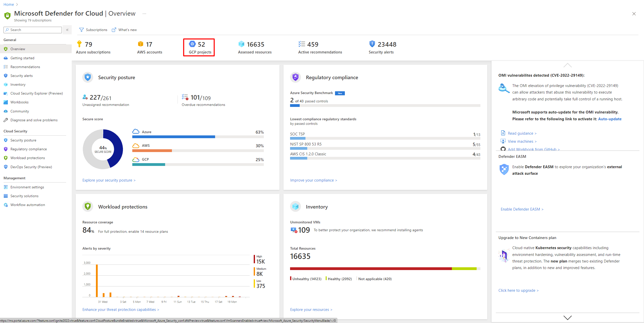
Task: Open Workflow automation under Management
Action: [28, 205]
